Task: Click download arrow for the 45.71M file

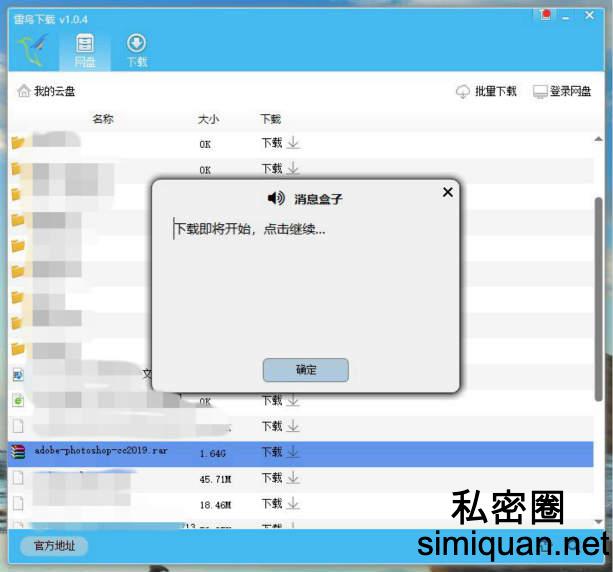Action: coord(293,478)
